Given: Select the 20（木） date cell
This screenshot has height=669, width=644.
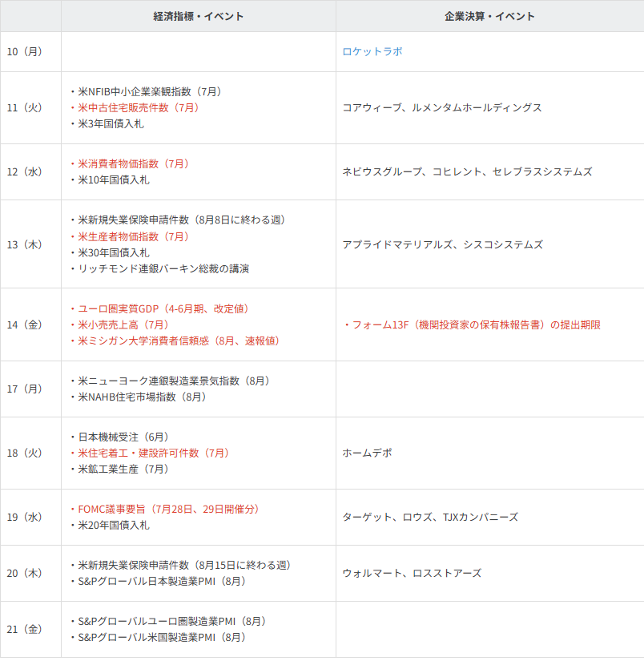Looking at the screenshot, I should coord(30,573).
